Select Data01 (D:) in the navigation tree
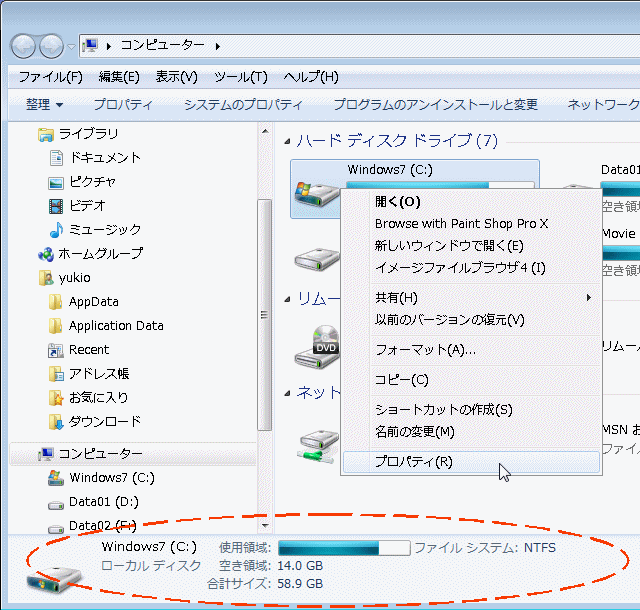Viewport: 640px width, 610px height. point(104,502)
